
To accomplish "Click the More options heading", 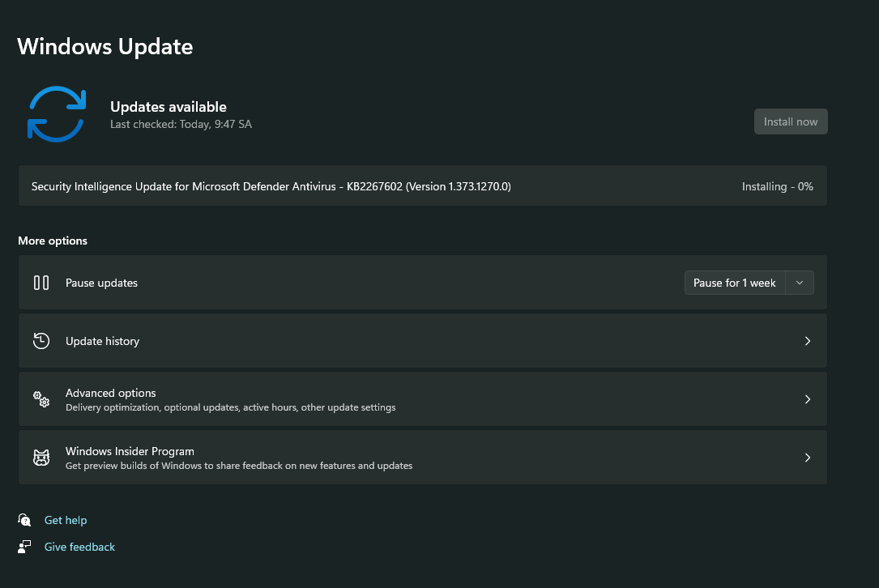I will (53, 241).
